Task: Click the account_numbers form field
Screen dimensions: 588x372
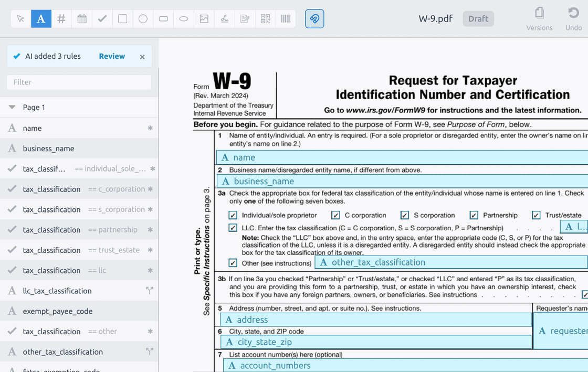Action: click(406, 365)
